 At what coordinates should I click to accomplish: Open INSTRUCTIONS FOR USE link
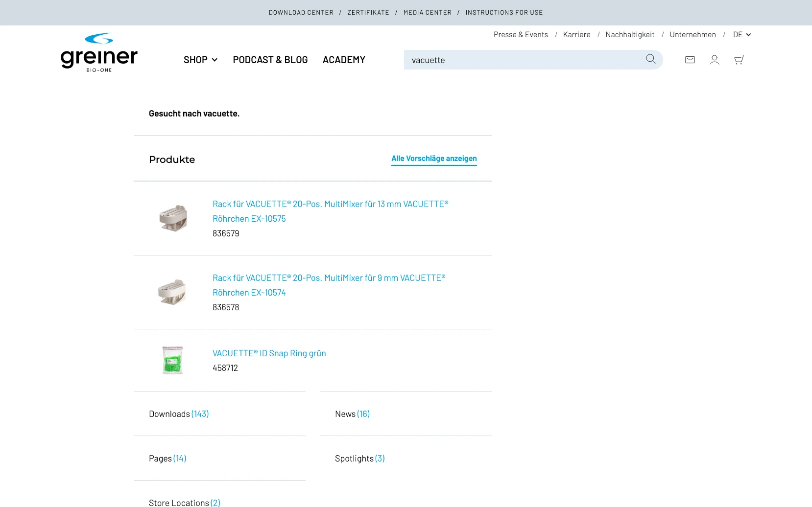(504, 13)
